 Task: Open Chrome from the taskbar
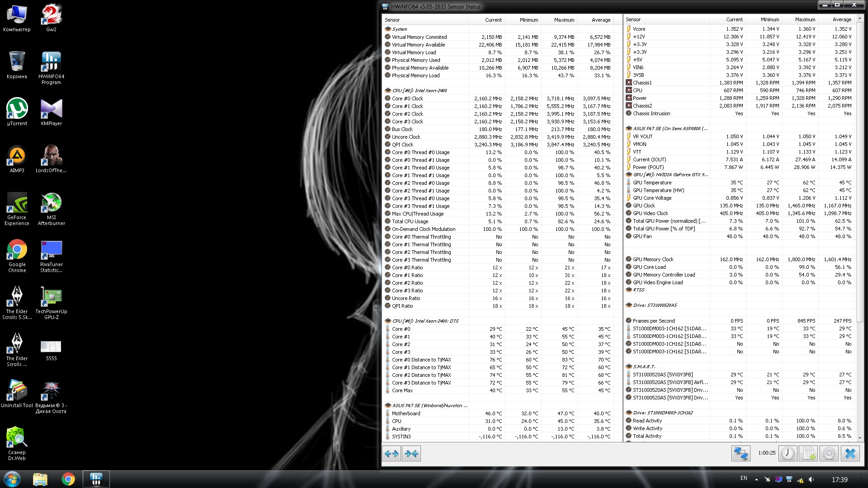pyautogui.click(x=68, y=479)
